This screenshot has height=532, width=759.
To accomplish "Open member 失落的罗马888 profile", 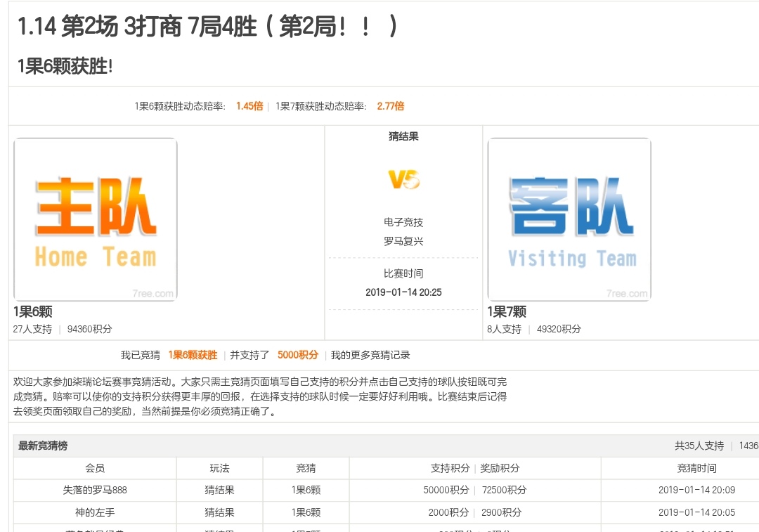I will 95,491.
